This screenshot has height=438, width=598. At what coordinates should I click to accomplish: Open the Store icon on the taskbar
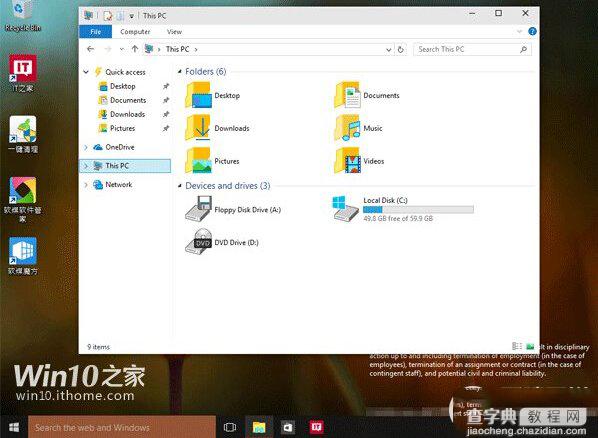288,427
